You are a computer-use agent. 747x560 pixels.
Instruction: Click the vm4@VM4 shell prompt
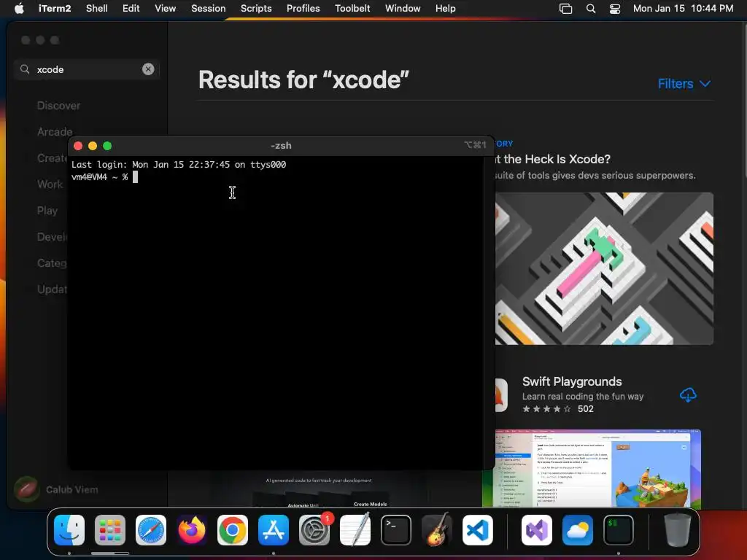coord(99,177)
